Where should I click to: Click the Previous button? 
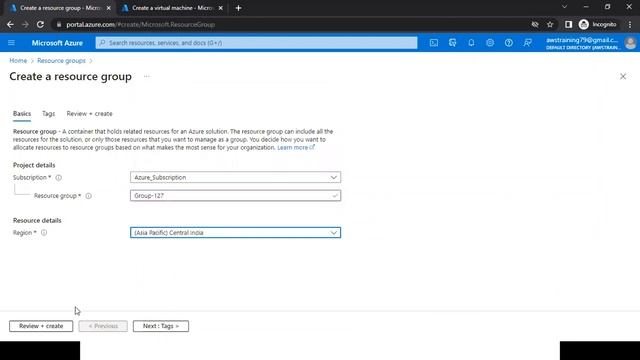click(x=103, y=326)
